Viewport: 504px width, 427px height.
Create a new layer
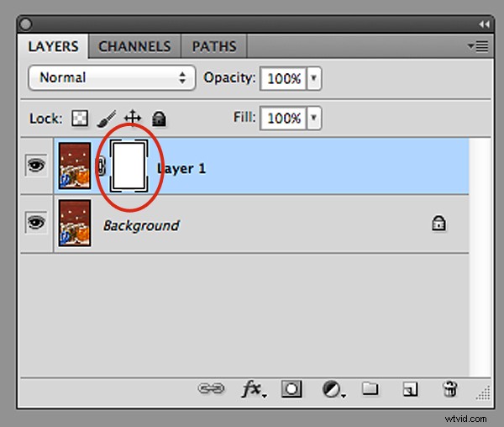[409, 389]
